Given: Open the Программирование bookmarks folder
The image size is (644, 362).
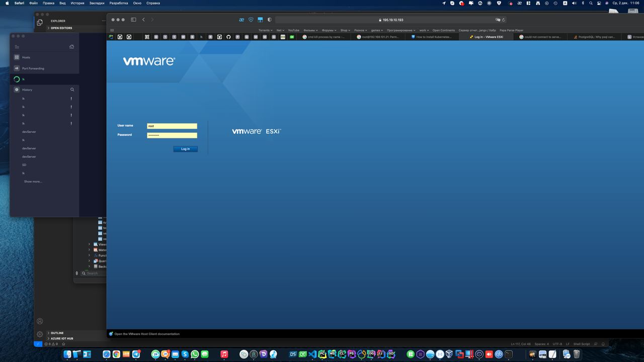Looking at the screenshot, I should pos(401,30).
